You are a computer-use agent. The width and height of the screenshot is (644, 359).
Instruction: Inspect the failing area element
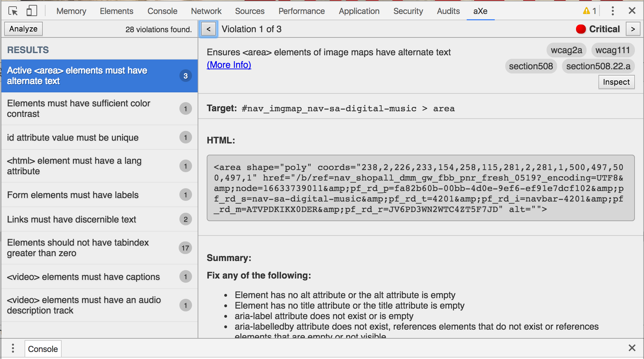click(616, 82)
